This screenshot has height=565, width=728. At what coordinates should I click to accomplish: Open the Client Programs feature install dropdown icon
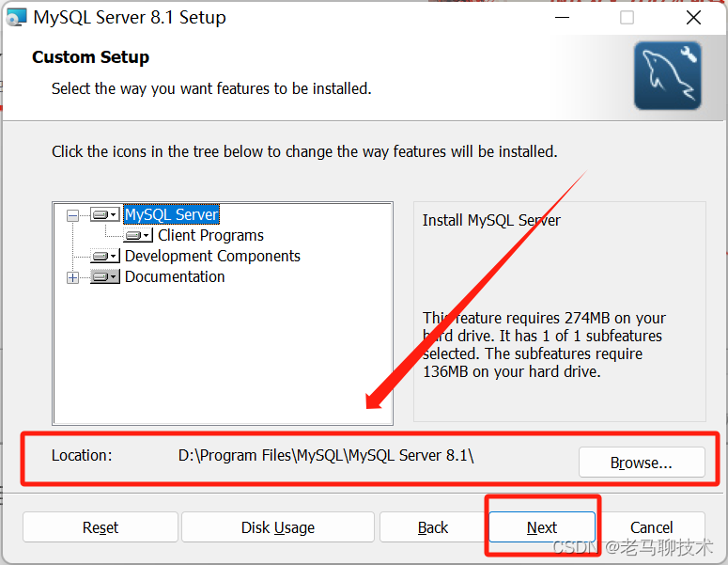click(x=138, y=236)
